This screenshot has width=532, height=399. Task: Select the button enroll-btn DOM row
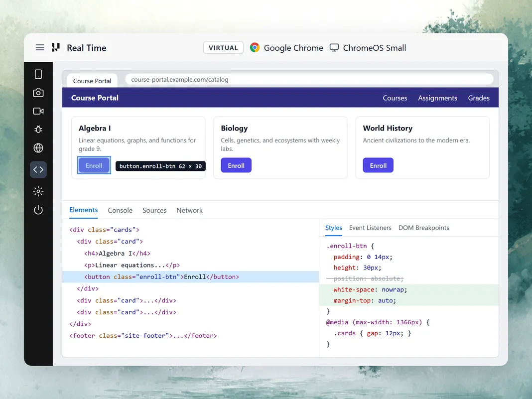tap(191, 277)
